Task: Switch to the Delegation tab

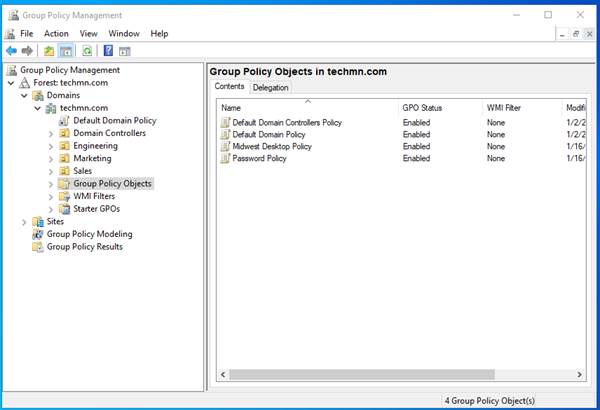Action: pos(271,88)
